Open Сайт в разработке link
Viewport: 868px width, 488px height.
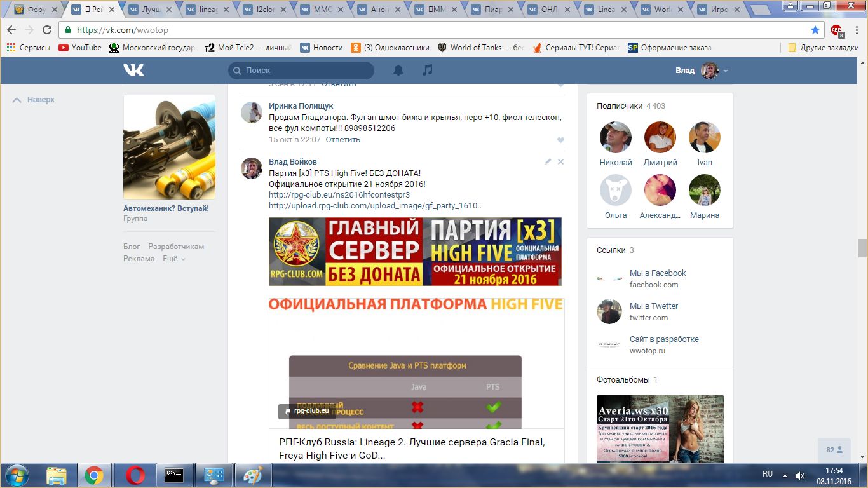click(x=664, y=339)
